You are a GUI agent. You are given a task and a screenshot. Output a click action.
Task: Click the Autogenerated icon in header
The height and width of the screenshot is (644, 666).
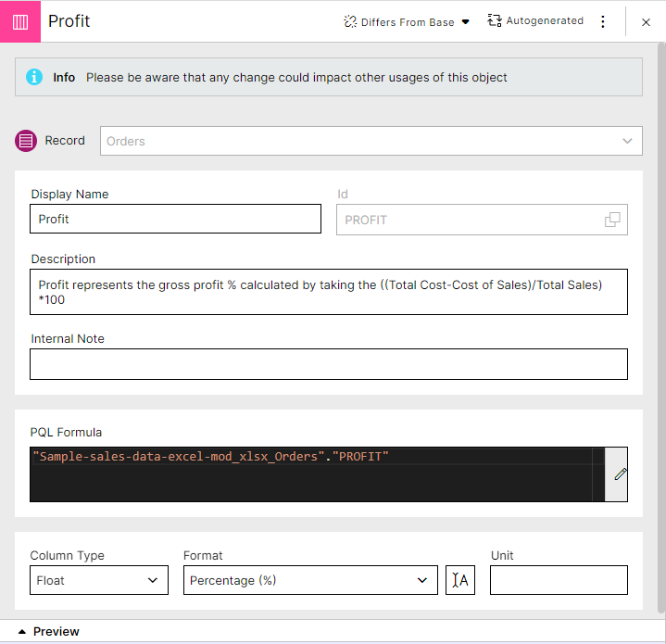[x=495, y=20]
